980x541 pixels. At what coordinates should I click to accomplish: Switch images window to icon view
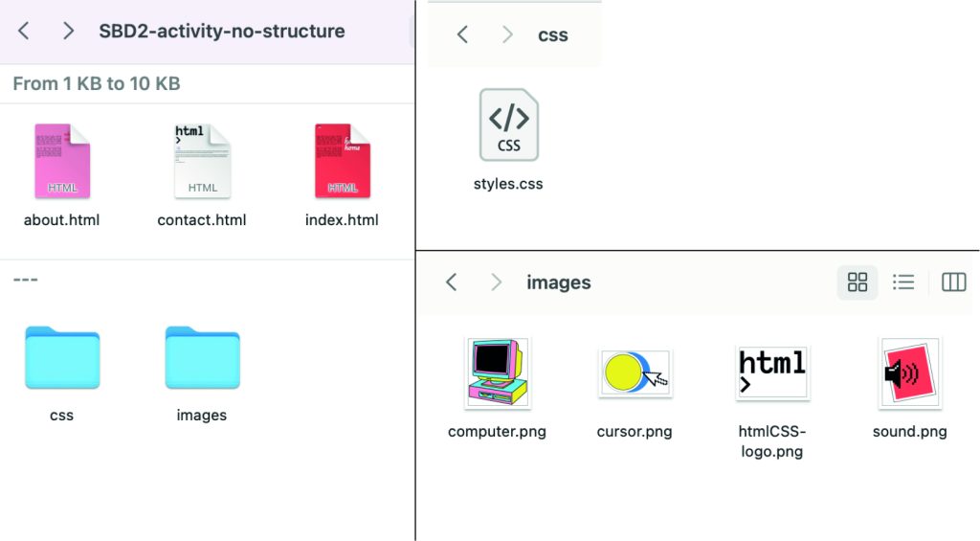coord(857,282)
